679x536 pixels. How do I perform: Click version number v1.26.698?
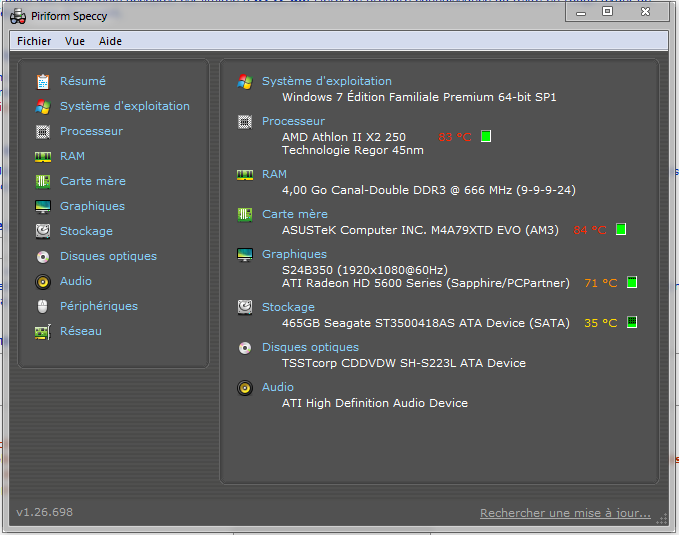(45, 513)
